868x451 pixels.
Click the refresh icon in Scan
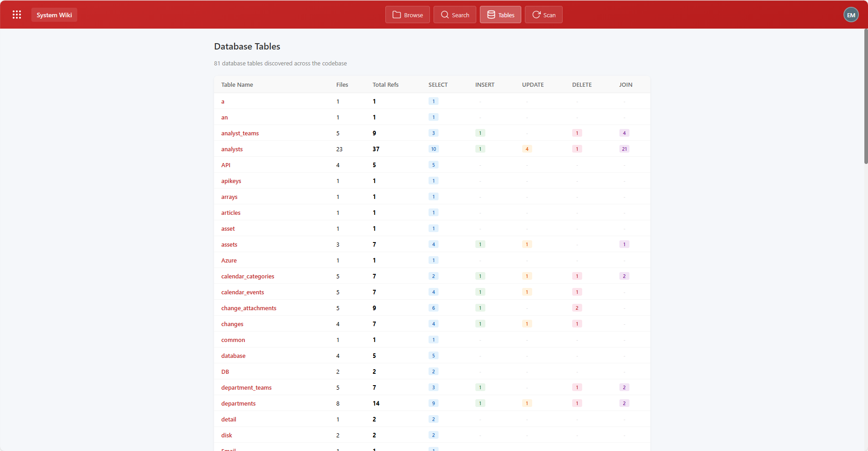[x=536, y=15]
